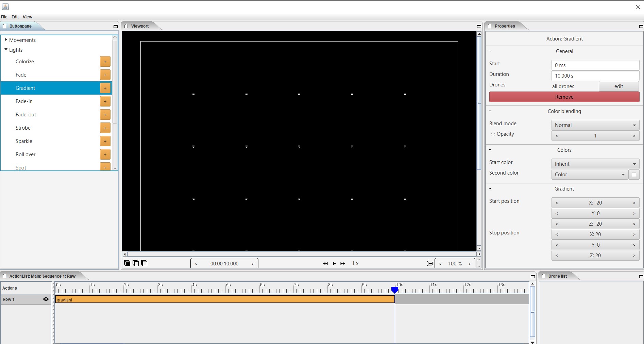Click the Duration input field
Image resolution: width=644 pixels, height=344 pixels.
(x=595, y=76)
